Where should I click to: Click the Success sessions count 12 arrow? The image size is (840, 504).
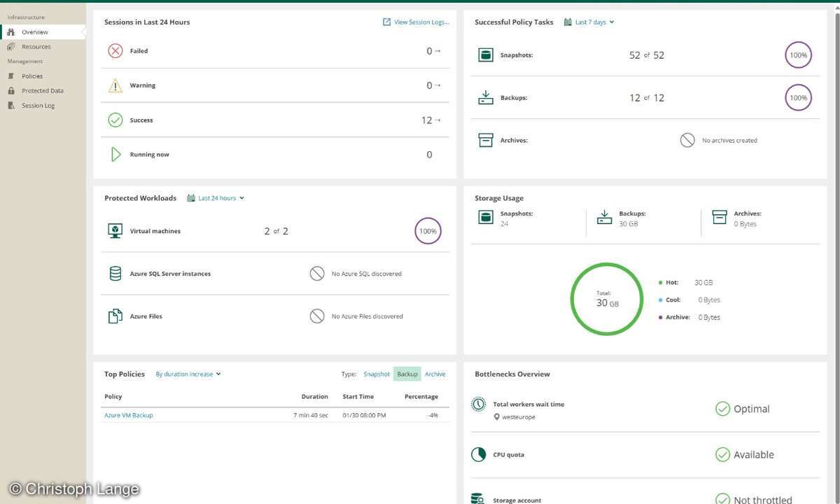437,120
